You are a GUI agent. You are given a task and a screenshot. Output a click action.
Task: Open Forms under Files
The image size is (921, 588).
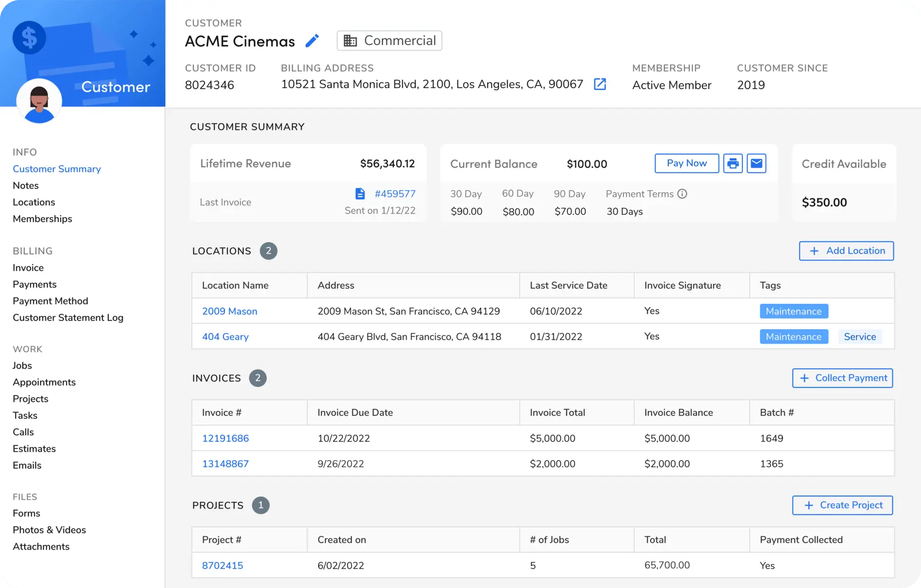(27, 513)
